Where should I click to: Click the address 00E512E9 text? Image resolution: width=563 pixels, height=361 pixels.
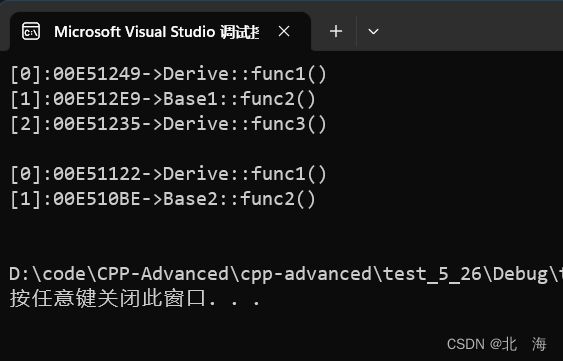(x=97, y=99)
